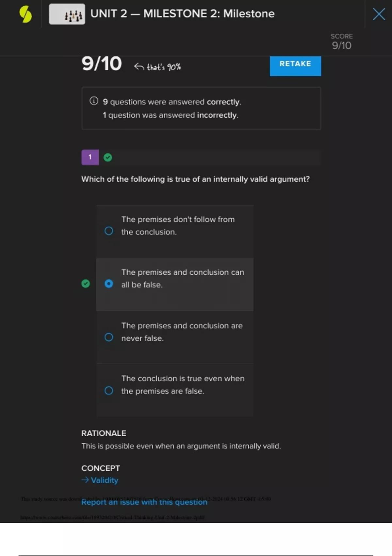Click the "that's 90%" handwritten arrow note
392x556 pixels.
click(x=157, y=67)
